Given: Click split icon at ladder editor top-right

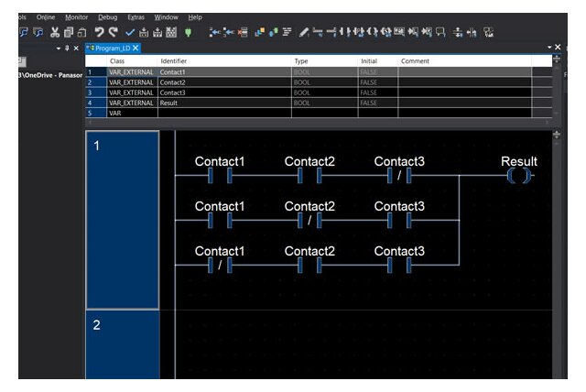Looking at the screenshot, I should (557, 135).
